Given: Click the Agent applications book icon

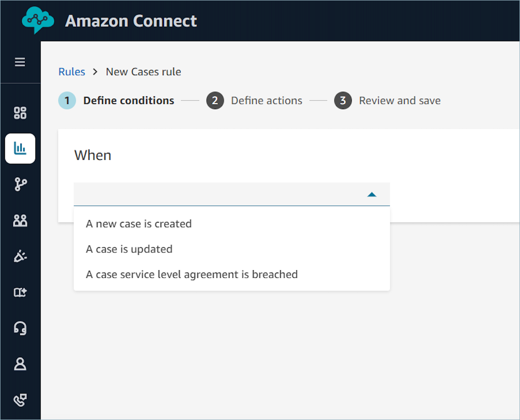Looking at the screenshot, I should tap(20, 292).
